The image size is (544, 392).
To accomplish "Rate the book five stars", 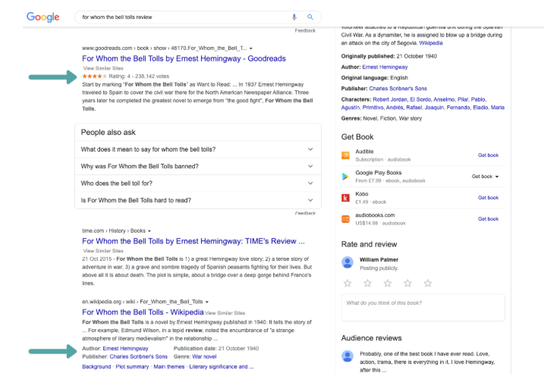I will tap(428, 283).
